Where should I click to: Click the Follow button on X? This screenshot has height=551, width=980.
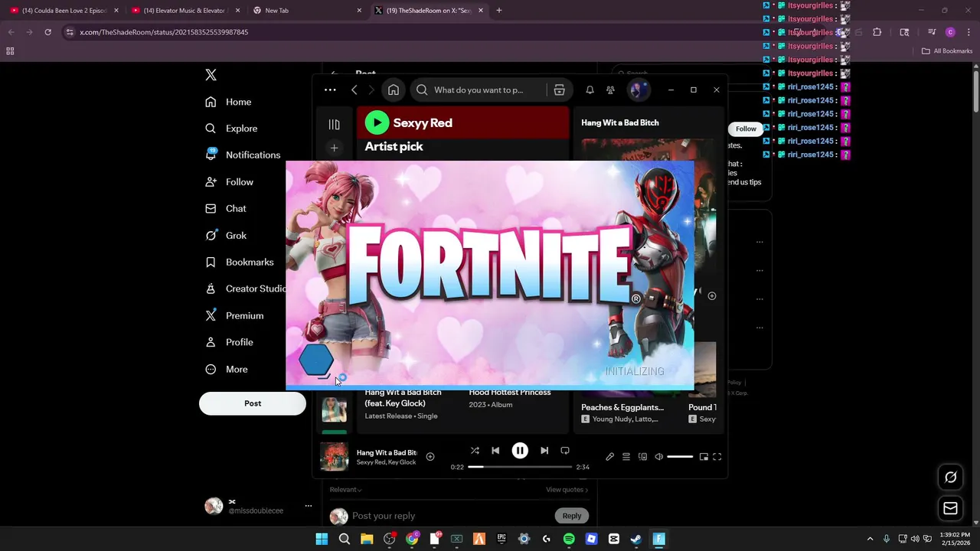(x=746, y=129)
